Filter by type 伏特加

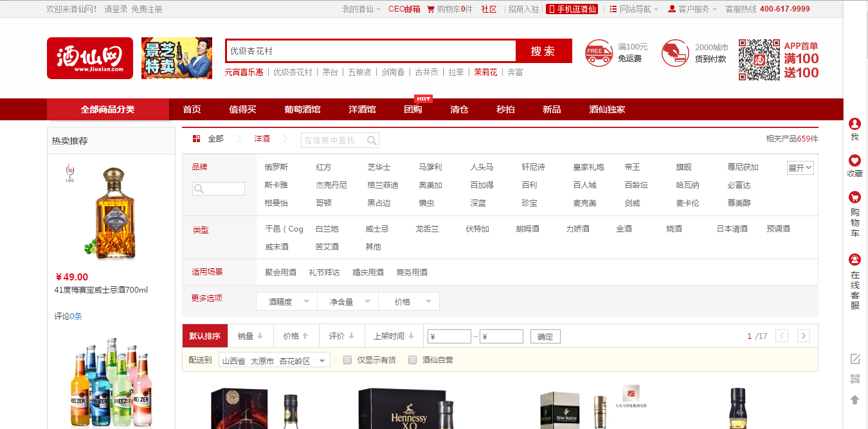click(478, 229)
